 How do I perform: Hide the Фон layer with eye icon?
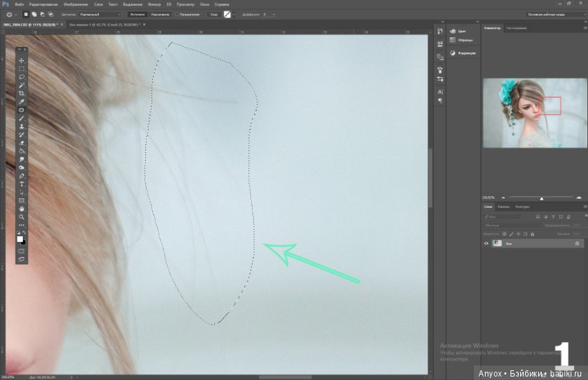(x=486, y=243)
